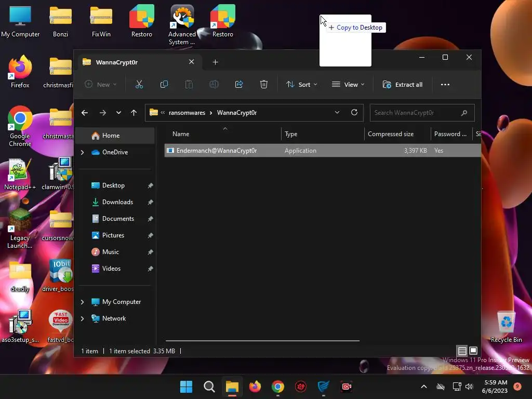Open Home in navigation pane
The image size is (532, 399).
tap(115, 136)
